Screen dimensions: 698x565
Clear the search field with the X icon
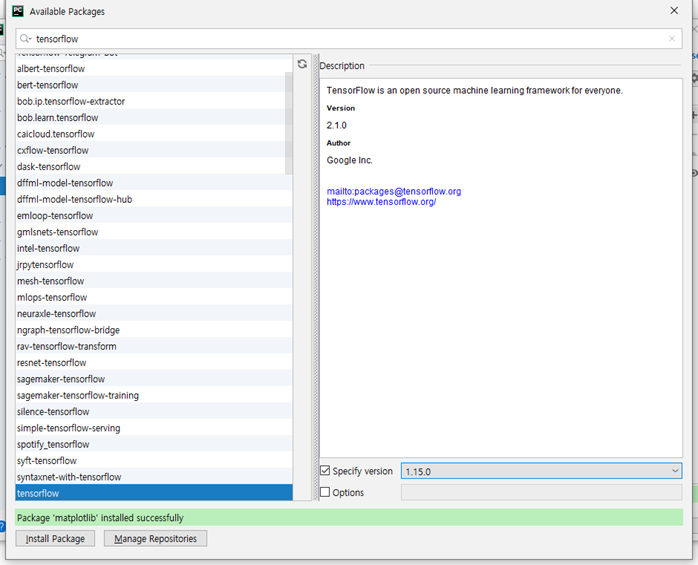point(672,39)
